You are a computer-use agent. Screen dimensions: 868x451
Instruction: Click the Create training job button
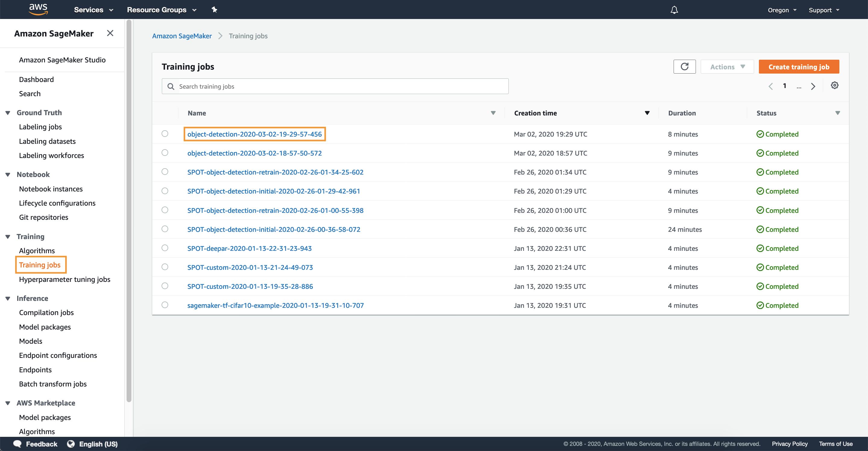[x=799, y=67]
